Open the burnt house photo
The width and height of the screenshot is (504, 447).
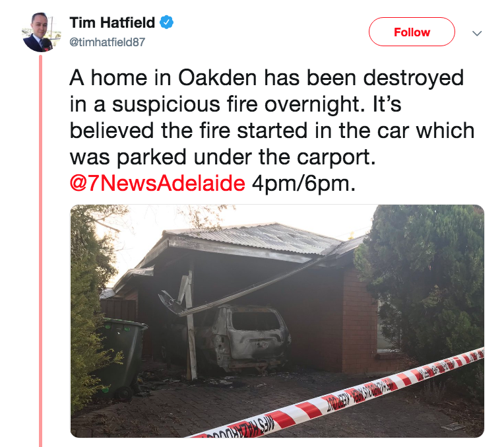click(277, 321)
